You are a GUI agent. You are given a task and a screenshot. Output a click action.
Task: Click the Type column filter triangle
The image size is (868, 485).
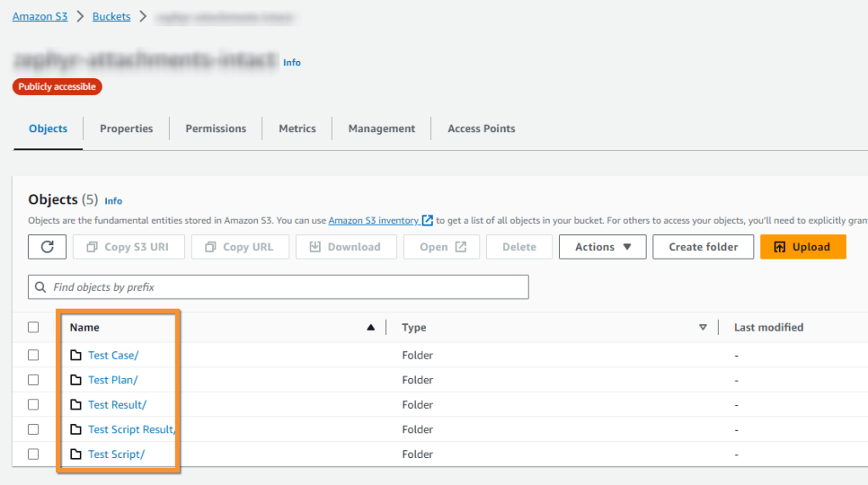point(703,327)
